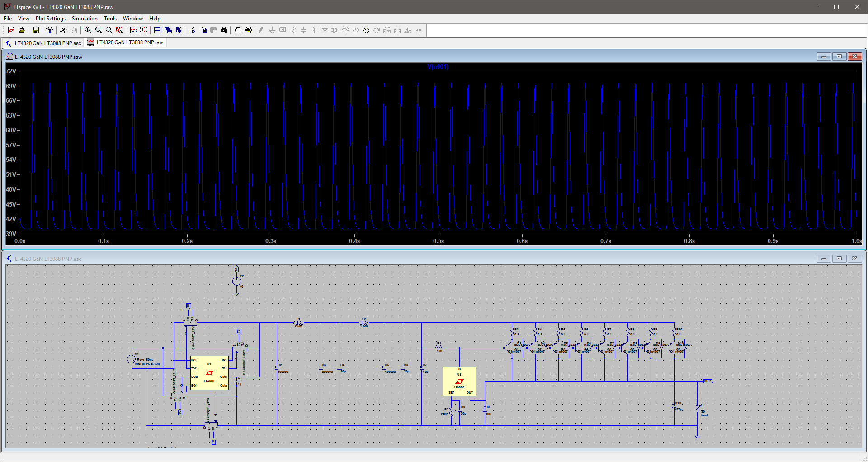The image size is (868, 462).
Task: Click the LT4320 U1 component in schematic
Action: pyautogui.click(x=209, y=372)
